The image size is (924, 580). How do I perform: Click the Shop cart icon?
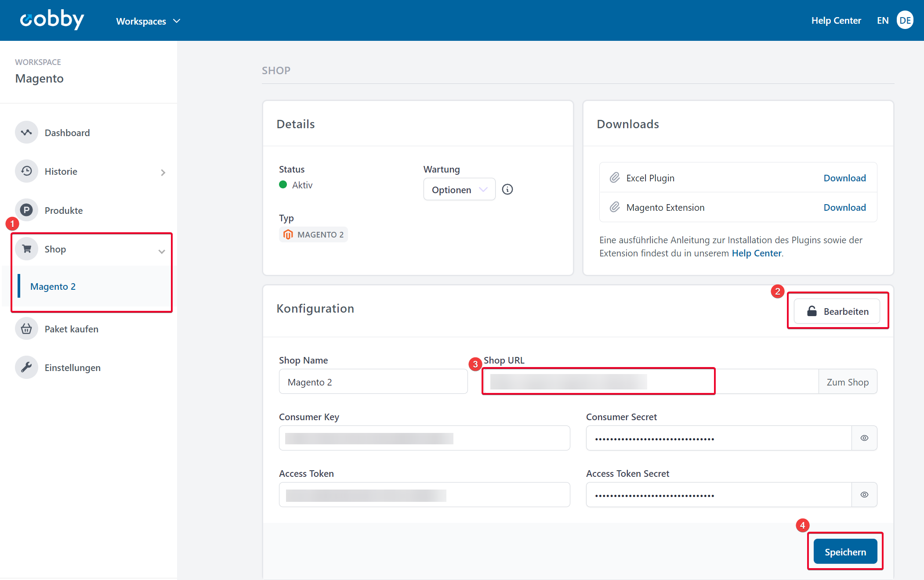26,249
